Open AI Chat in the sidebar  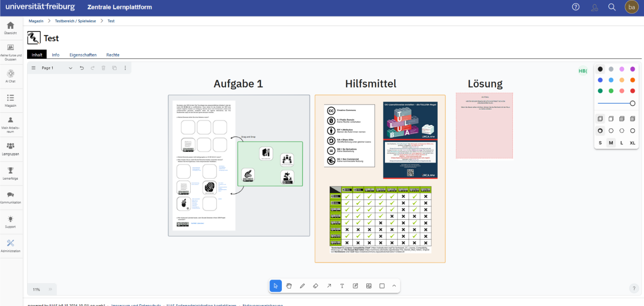point(11,76)
